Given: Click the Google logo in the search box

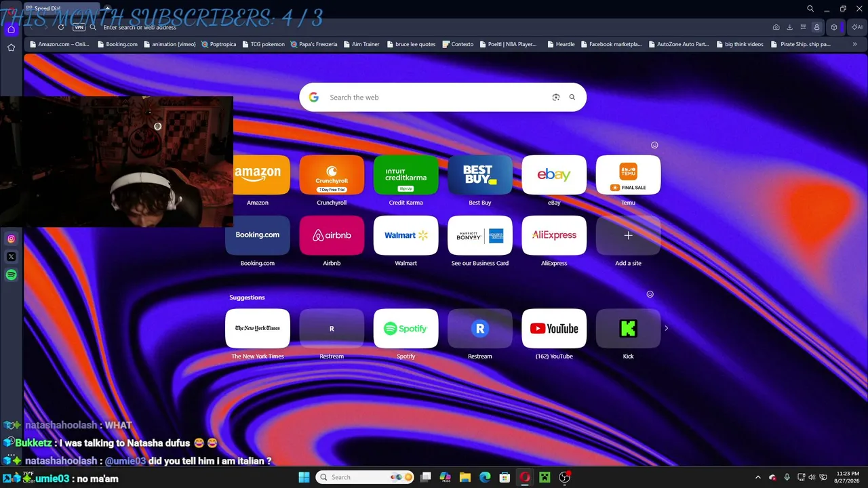Looking at the screenshot, I should click(x=313, y=98).
